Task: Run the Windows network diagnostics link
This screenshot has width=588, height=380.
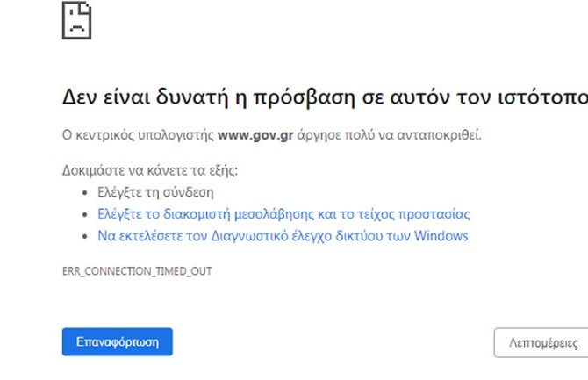Action: [x=283, y=236]
